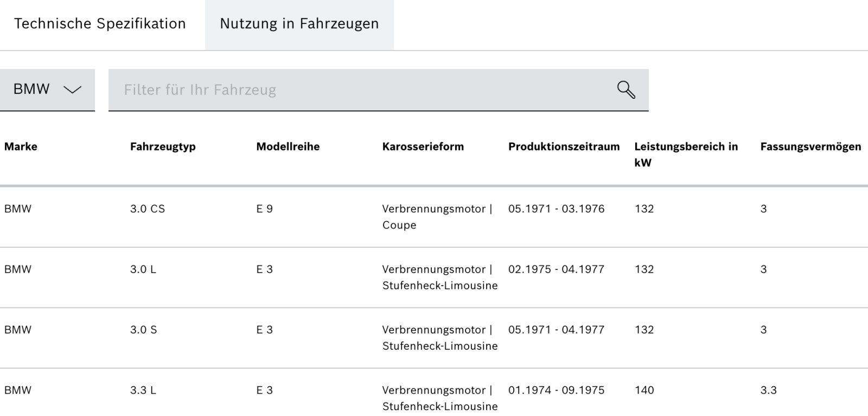Click power value 132 in 3.0 CS row
868x416 pixels.
(644, 209)
